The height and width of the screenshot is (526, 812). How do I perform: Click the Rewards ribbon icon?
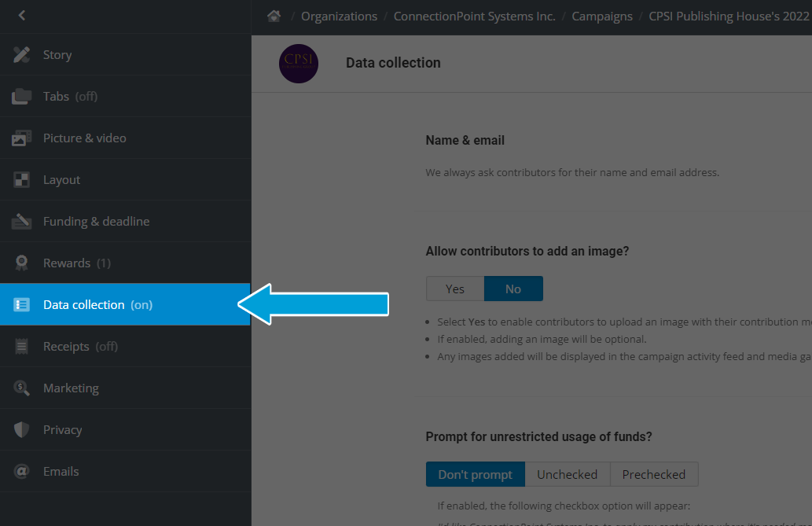[x=21, y=263]
